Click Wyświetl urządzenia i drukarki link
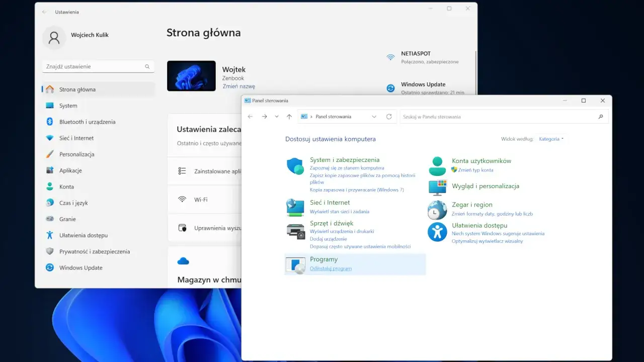The height and width of the screenshot is (362, 644). pos(342,231)
